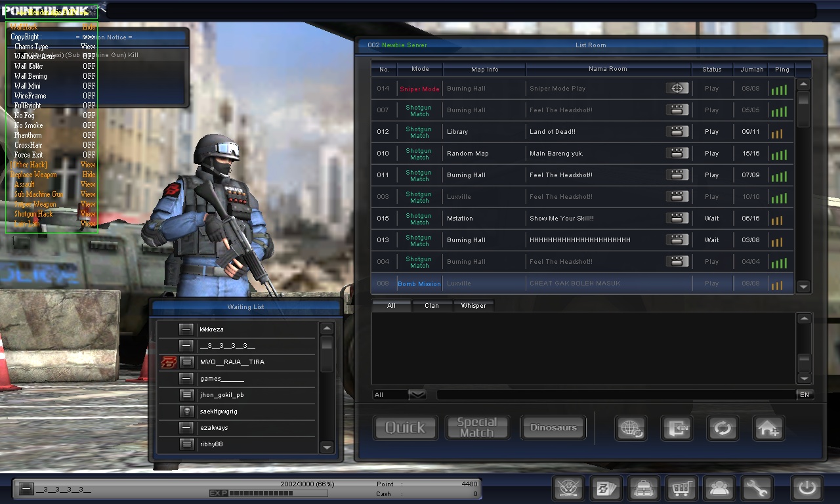Sort rooms by Status column header
The width and height of the screenshot is (840, 504).
(x=712, y=69)
